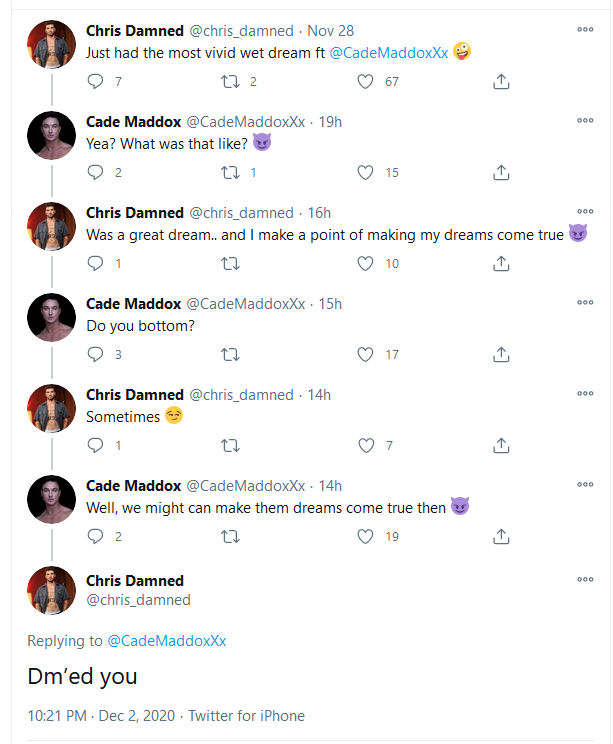This screenshot has height=744, width=613.
Task: Like the "What was that like?" tweet
Action: 366,173
